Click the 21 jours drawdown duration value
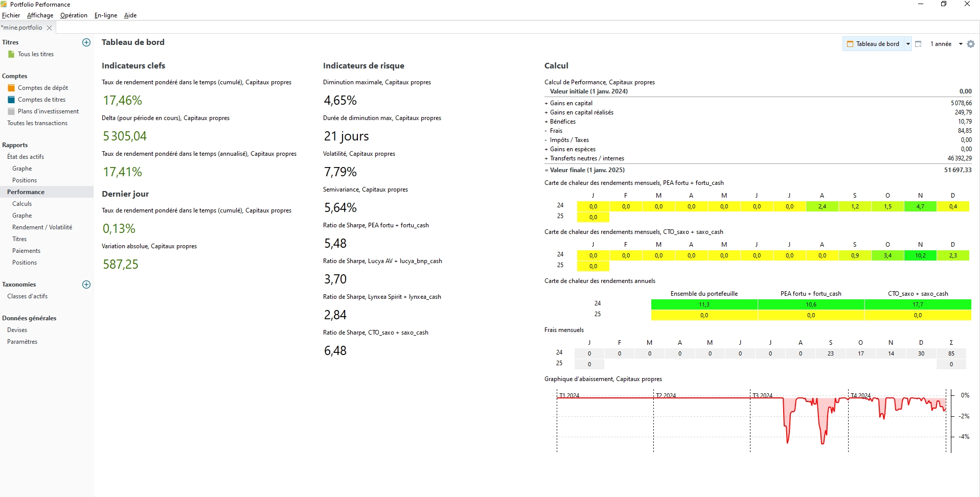 click(347, 136)
